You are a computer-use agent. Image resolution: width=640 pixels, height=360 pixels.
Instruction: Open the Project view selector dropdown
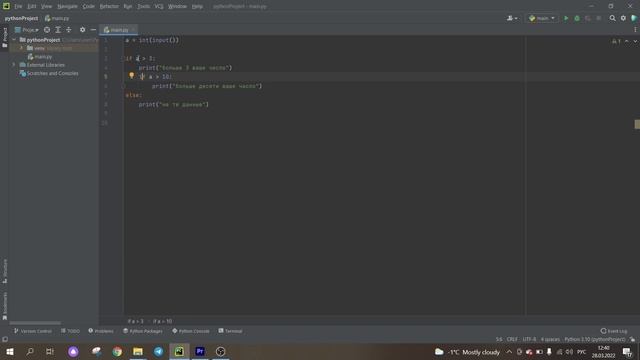(x=27, y=30)
